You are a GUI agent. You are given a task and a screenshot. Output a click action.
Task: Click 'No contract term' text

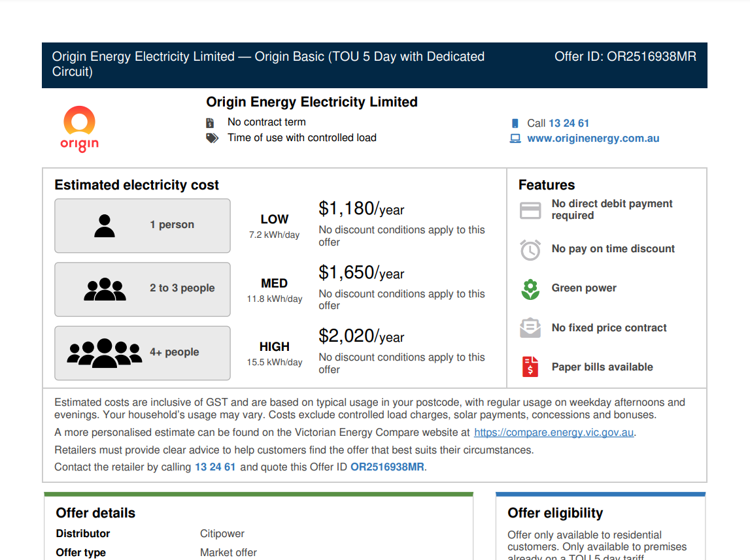[x=266, y=122]
